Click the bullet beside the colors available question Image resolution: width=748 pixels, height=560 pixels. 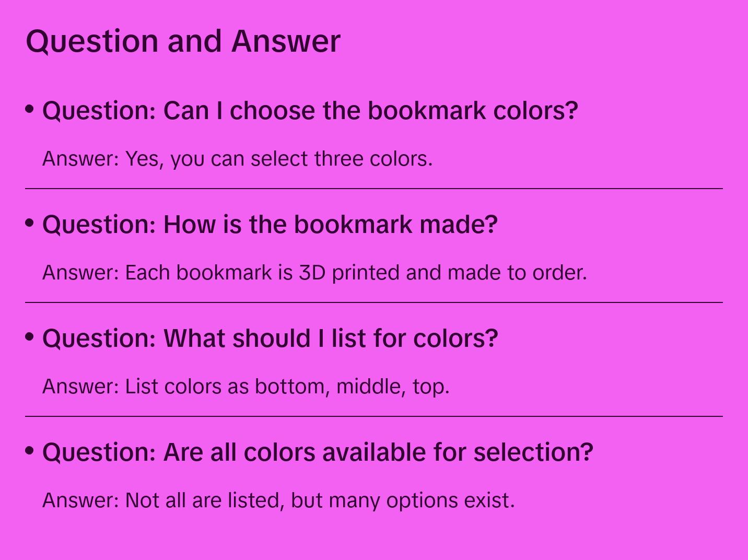click(30, 450)
